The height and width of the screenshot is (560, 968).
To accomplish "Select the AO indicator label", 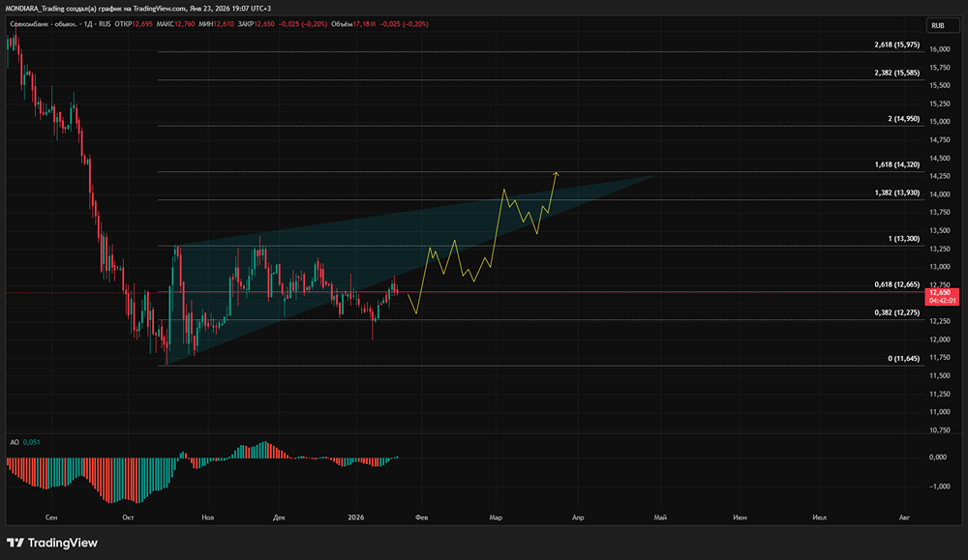I will (x=15, y=442).
